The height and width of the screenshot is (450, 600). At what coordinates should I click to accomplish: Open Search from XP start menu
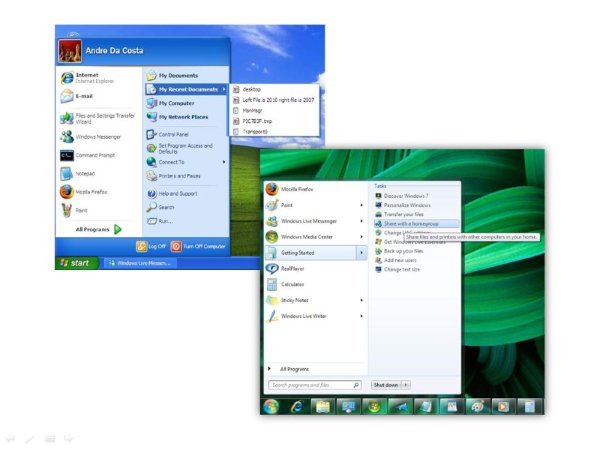point(160,207)
